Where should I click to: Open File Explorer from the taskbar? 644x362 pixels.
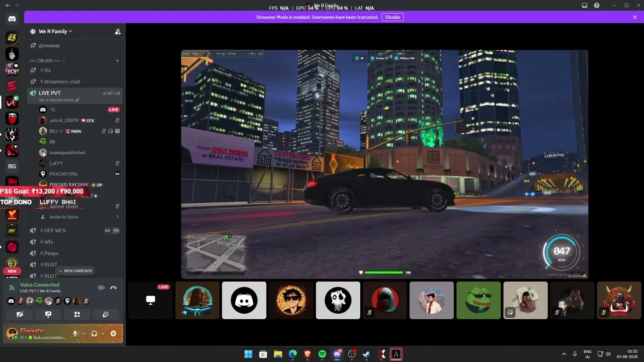tap(278, 354)
